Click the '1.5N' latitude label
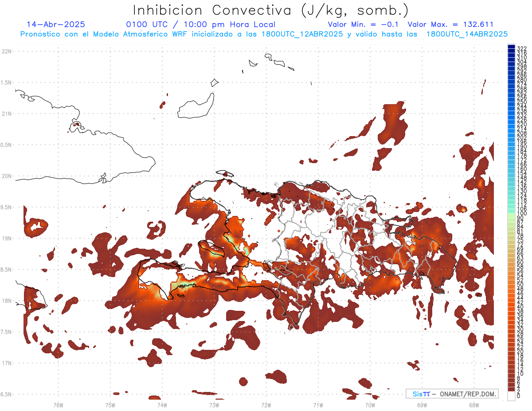The height and width of the screenshot is (411, 532). 7,82
